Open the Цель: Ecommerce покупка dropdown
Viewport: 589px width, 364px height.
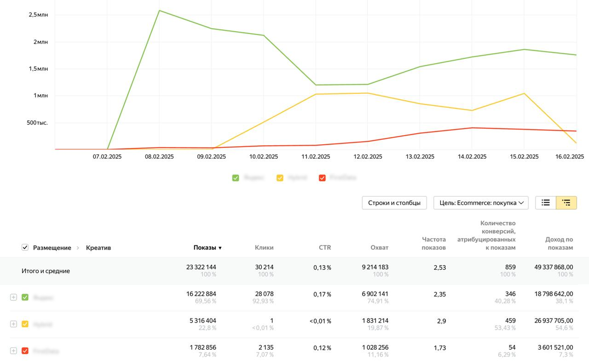pyautogui.click(x=481, y=203)
